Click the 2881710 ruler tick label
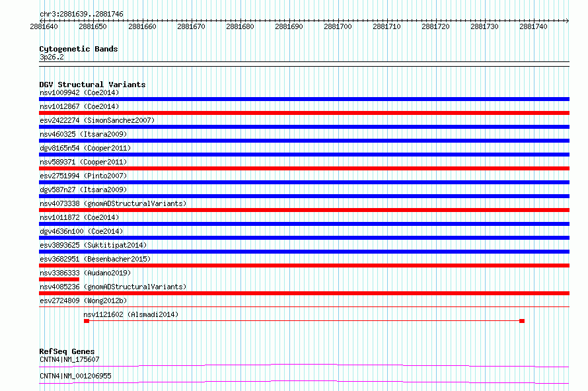 [x=386, y=26]
